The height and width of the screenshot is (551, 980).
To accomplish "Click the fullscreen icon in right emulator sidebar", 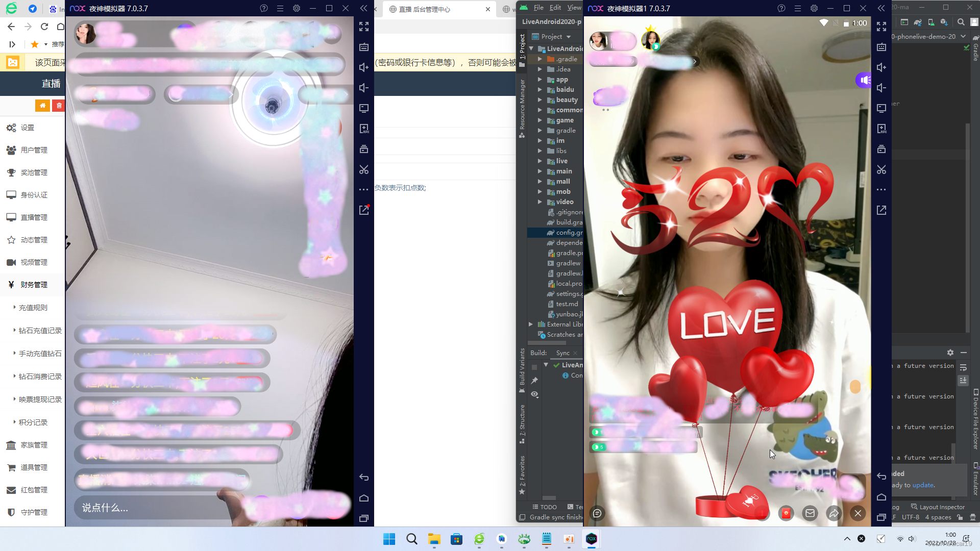I will coord(881,27).
